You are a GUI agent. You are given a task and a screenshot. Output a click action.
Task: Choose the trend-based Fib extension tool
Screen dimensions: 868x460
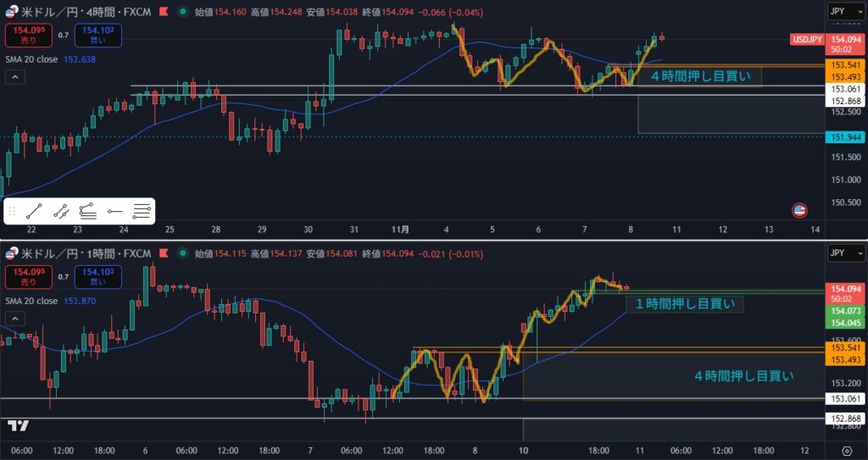(x=87, y=212)
